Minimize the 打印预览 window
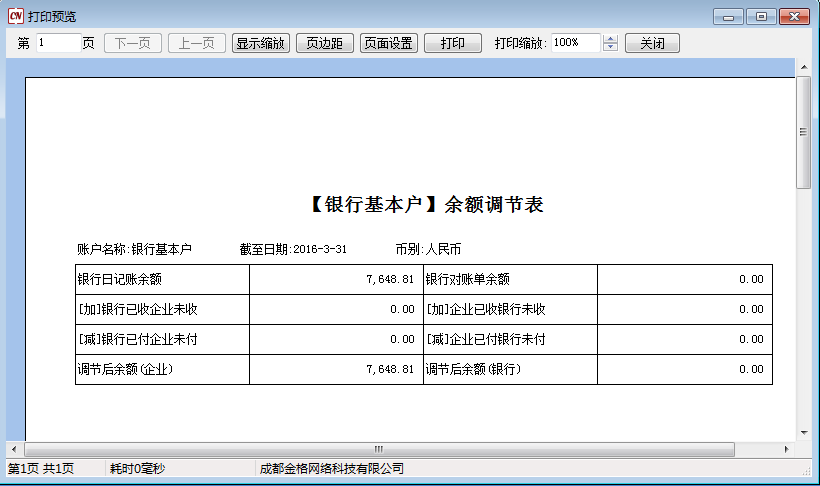This screenshot has height=486, width=820. 729,16
